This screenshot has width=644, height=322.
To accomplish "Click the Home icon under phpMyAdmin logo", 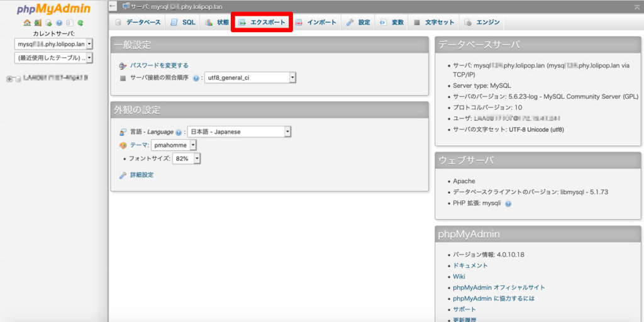I will [27, 23].
